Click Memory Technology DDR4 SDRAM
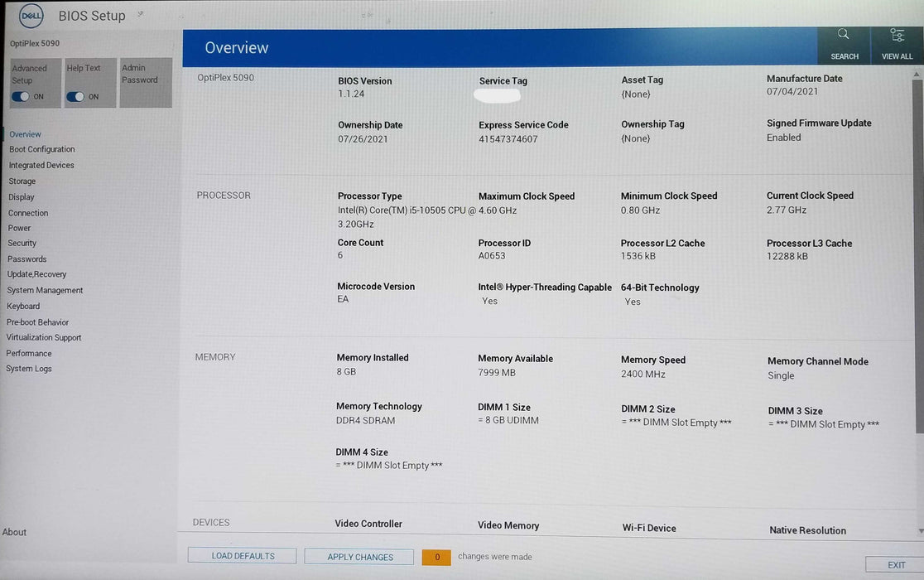 (365, 420)
